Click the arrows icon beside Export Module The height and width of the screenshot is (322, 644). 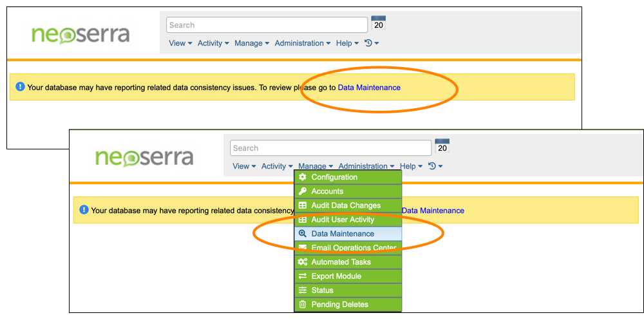[303, 276]
